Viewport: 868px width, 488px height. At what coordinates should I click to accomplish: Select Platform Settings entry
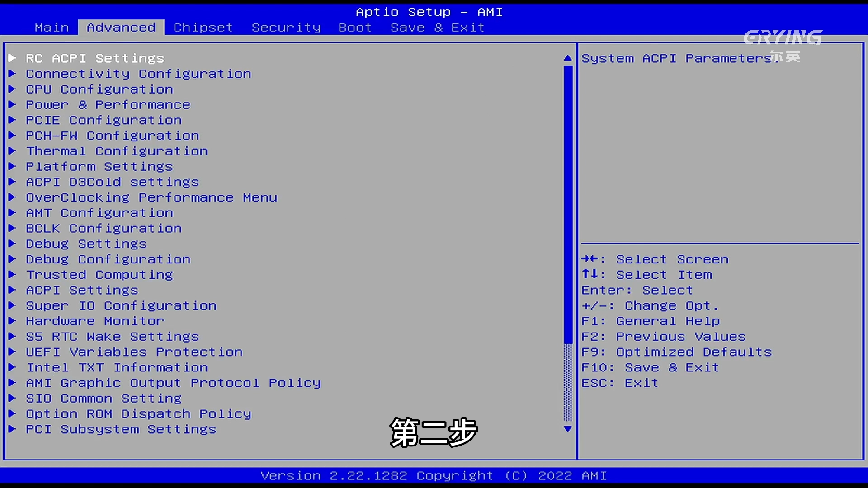tap(99, 166)
